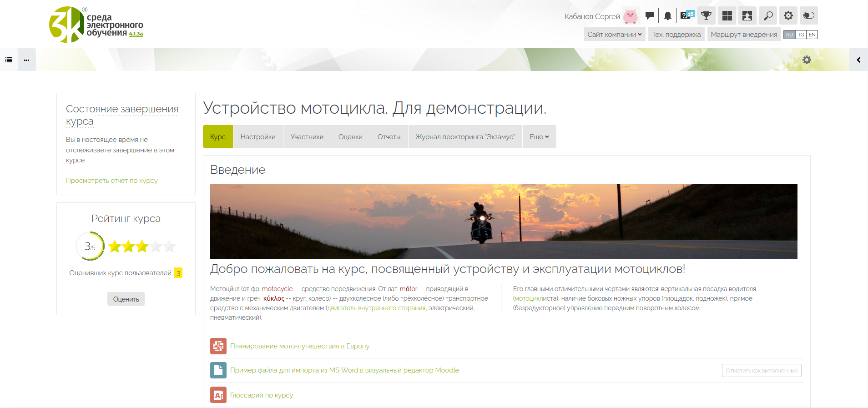Viewport: 868px width, 408px height.
Task: Open the header settings gear icon
Action: (788, 15)
